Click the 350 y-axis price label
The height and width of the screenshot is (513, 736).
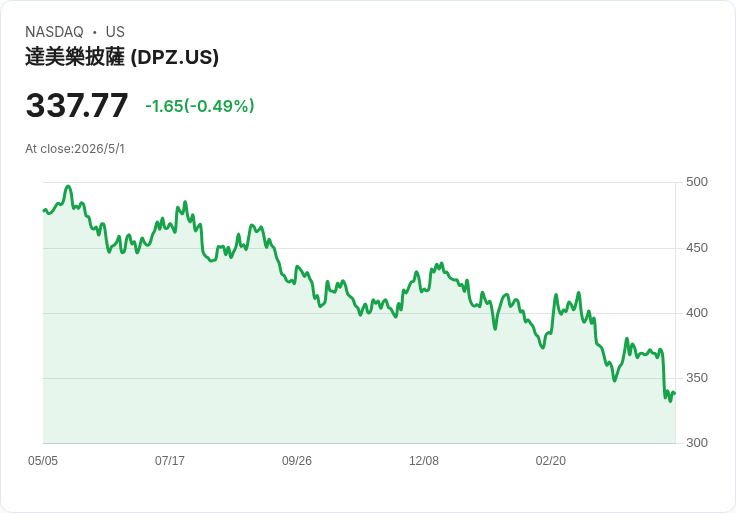coord(697,378)
